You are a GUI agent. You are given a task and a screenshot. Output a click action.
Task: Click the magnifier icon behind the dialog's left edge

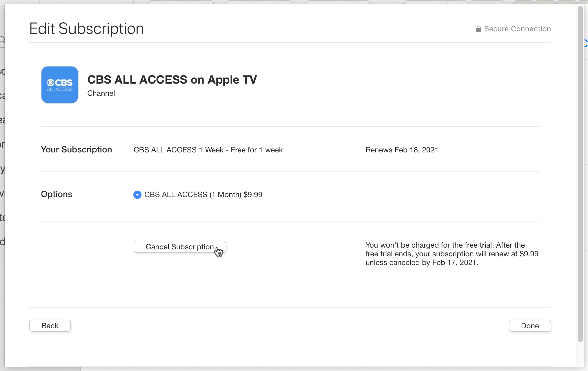click(2, 39)
